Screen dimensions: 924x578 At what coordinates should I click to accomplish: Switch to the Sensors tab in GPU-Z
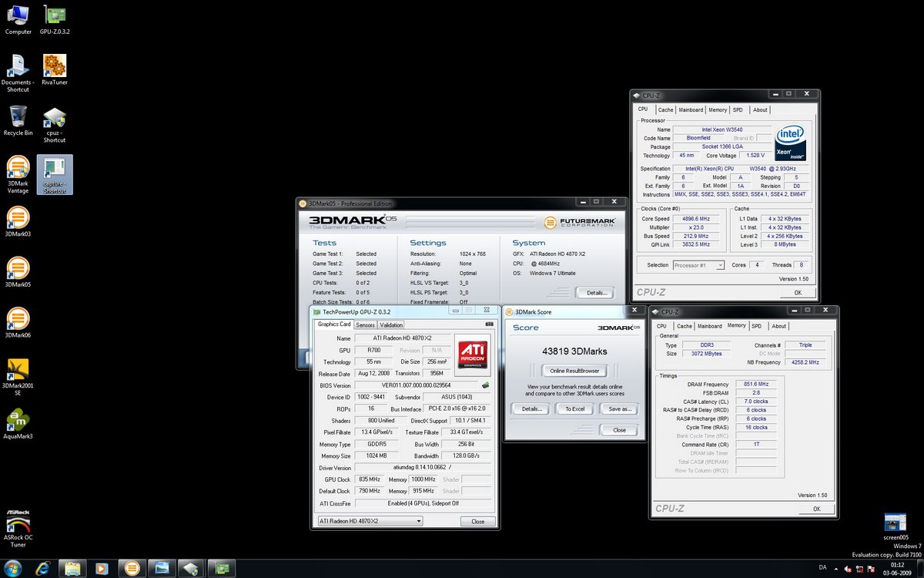(x=365, y=324)
